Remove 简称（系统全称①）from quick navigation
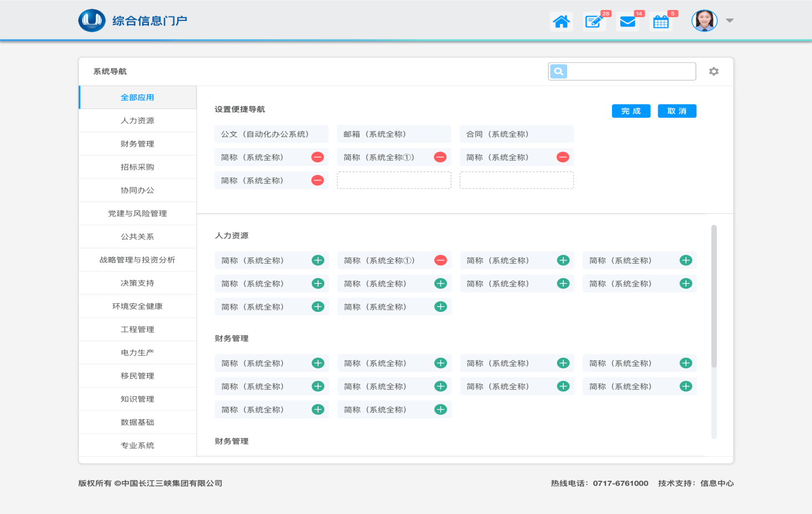812x514 pixels. (x=440, y=158)
